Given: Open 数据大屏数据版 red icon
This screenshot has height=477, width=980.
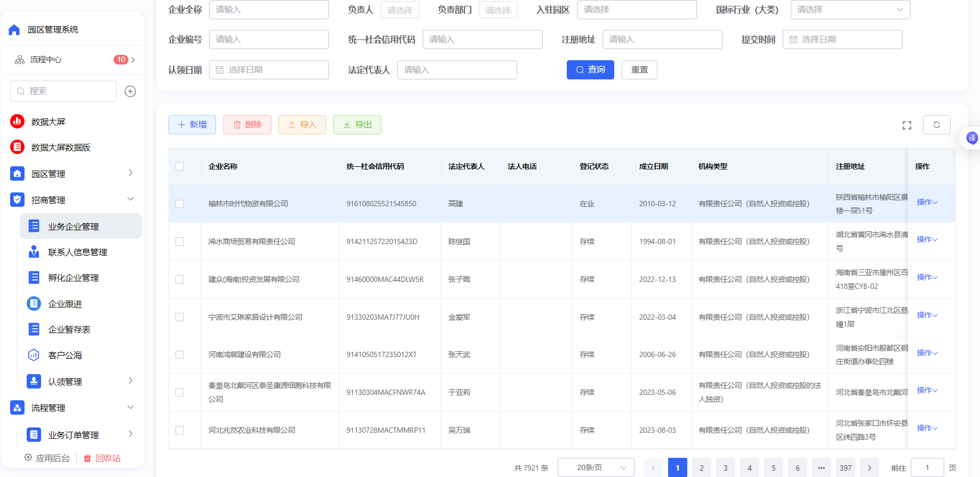Looking at the screenshot, I should coord(18,147).
